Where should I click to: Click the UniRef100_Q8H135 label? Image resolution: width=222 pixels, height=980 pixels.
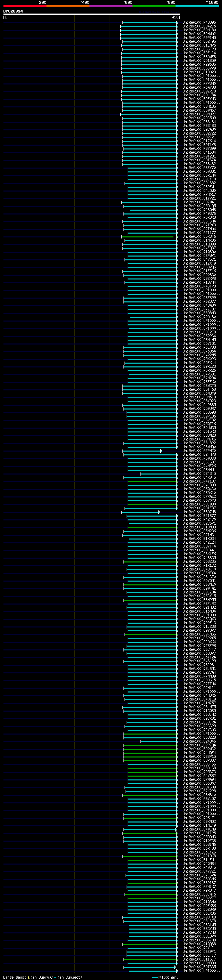pyautogui.click(x=199, y=106)
